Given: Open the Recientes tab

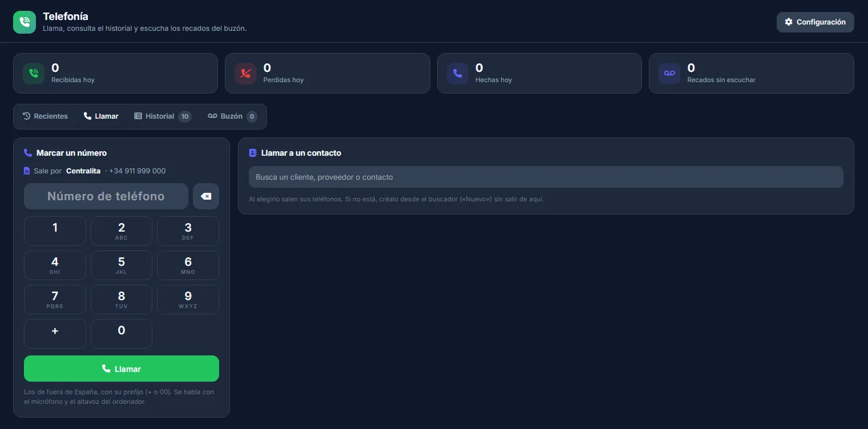Looking at the screenshot, I should click(x=45, y=116).
